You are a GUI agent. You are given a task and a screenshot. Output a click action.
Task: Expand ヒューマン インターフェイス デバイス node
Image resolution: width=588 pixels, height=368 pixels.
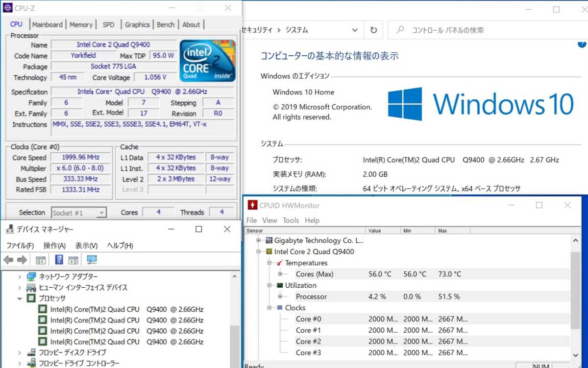pyautogui.click(x=20, y=287)
